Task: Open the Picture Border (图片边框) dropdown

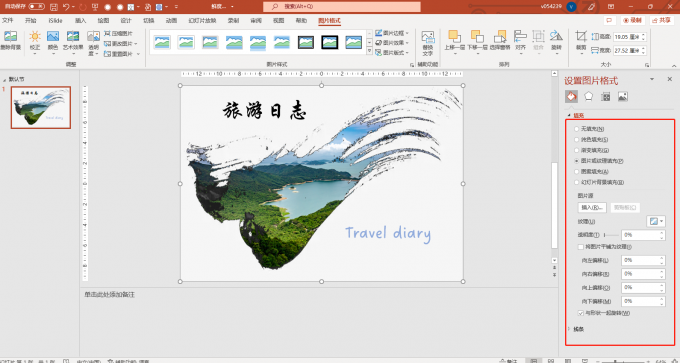Action: pos(392,33)
